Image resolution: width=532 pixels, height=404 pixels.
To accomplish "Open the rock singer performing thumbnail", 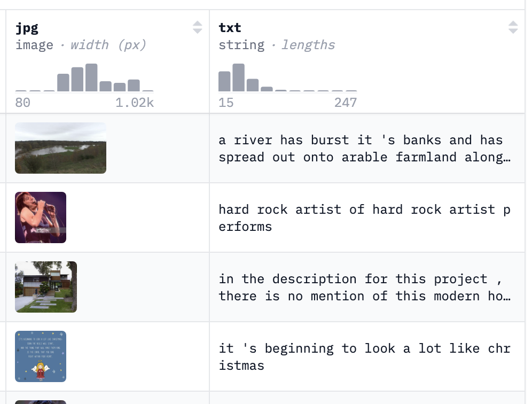I will (x=41, y=217).
